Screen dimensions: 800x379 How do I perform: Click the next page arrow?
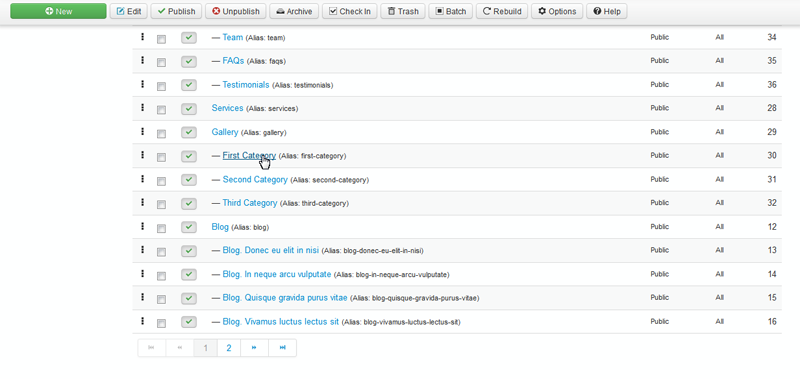(254, 348)
